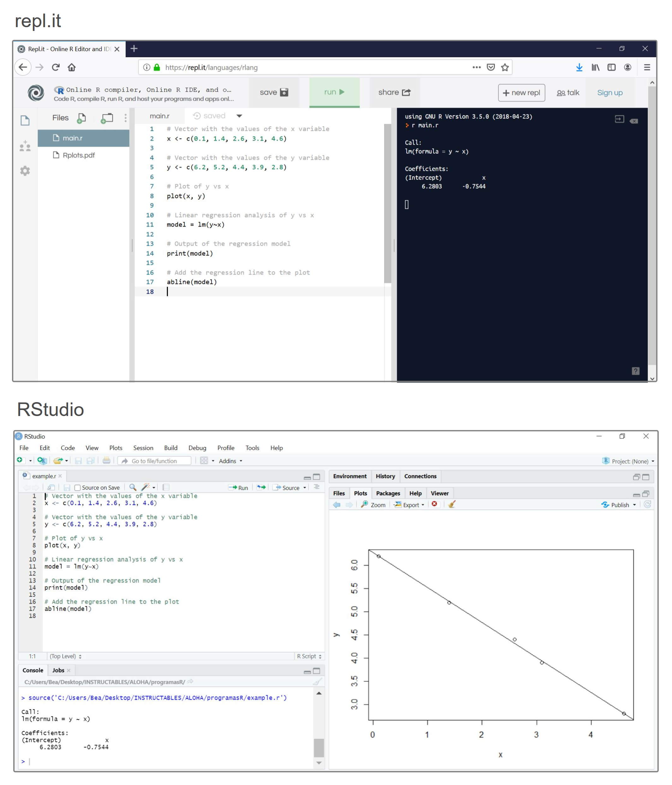Open the repl.it settings gear in sidebar
Image resolution: width=672 pixels, height=785 pixels.
tap(25, 171)
